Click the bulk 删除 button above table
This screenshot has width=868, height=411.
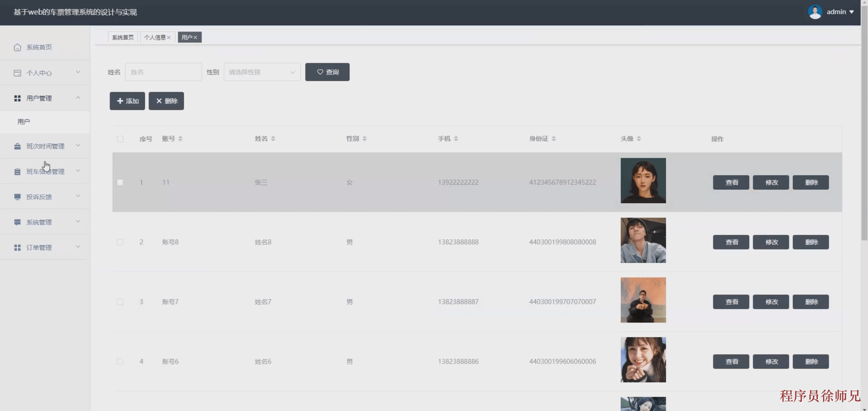pos(166,101)
